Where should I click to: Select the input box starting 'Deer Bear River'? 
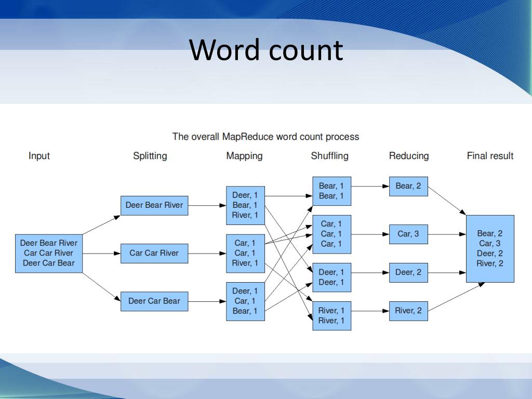(x=49, y=254)
